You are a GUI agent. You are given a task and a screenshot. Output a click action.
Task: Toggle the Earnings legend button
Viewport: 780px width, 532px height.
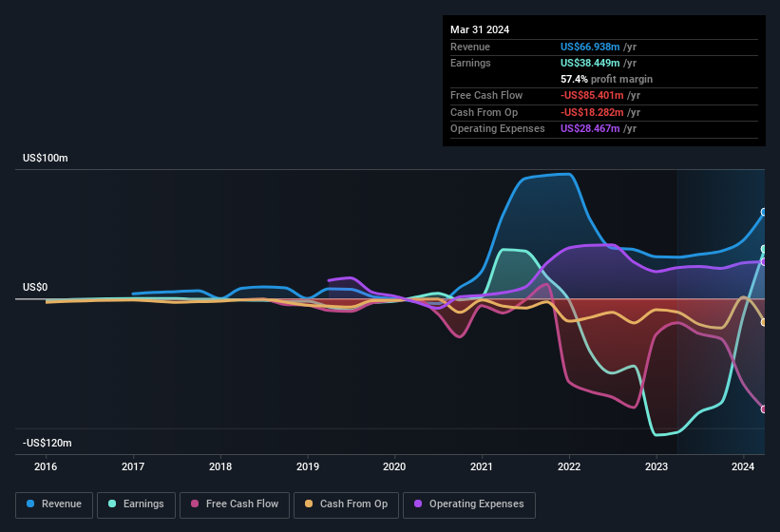coord(136,504)
